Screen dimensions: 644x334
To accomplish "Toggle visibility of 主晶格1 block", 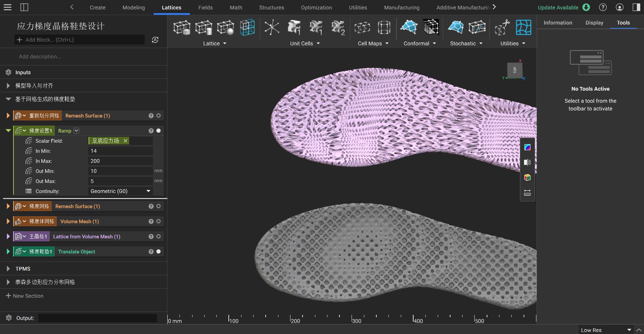I will click(158, 236).
